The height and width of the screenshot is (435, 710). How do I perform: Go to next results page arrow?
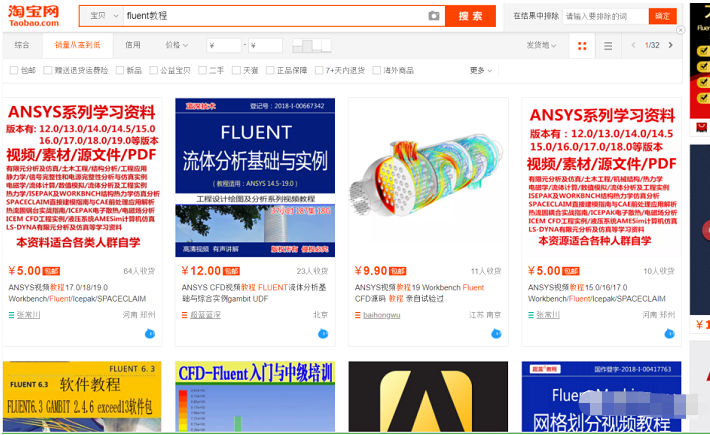point(671,45)
